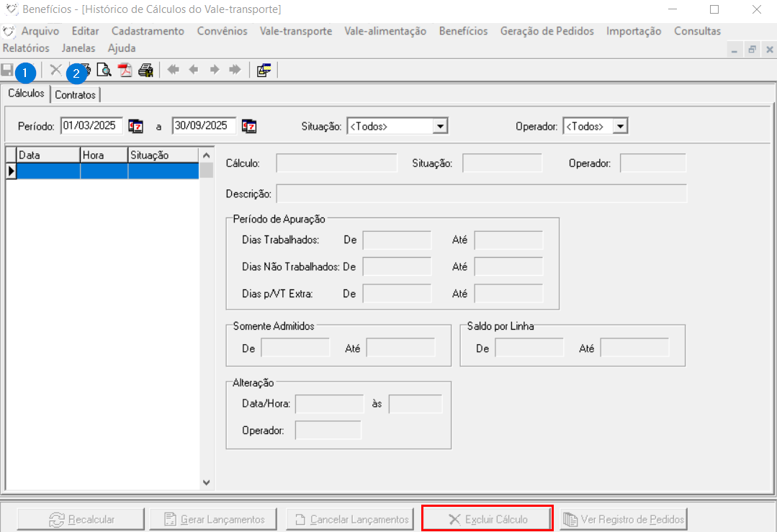Open print preview with magnifier icon
Screen dimensions: 777x532
[x=104, y=70]
